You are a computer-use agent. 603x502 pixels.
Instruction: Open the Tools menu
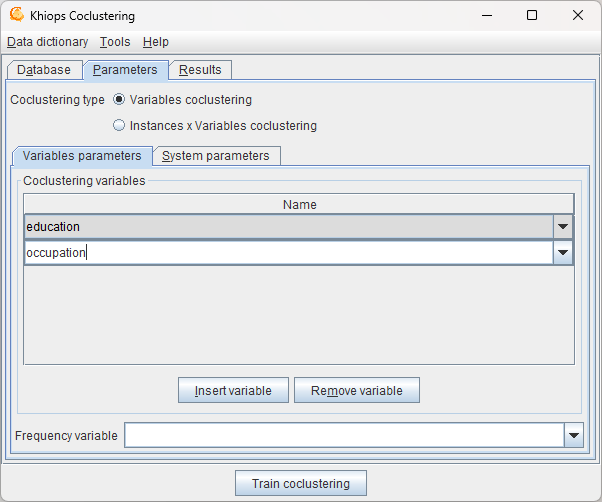click(115, 42)
